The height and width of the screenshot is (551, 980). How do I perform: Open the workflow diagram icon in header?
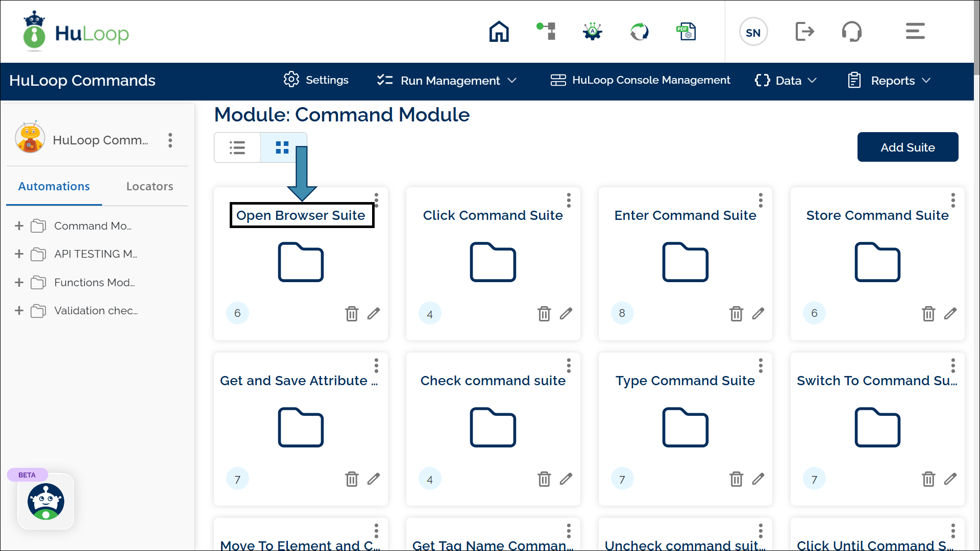[x=546, y=32]
